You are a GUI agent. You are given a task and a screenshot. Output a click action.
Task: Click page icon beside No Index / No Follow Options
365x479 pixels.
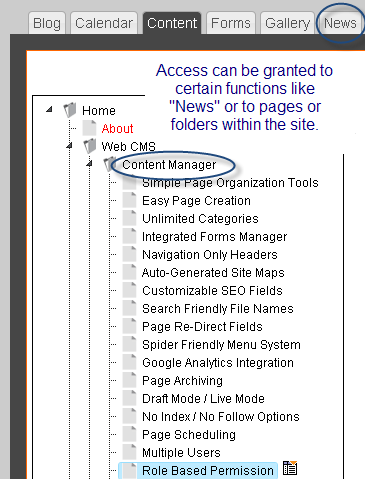(129, 416)
